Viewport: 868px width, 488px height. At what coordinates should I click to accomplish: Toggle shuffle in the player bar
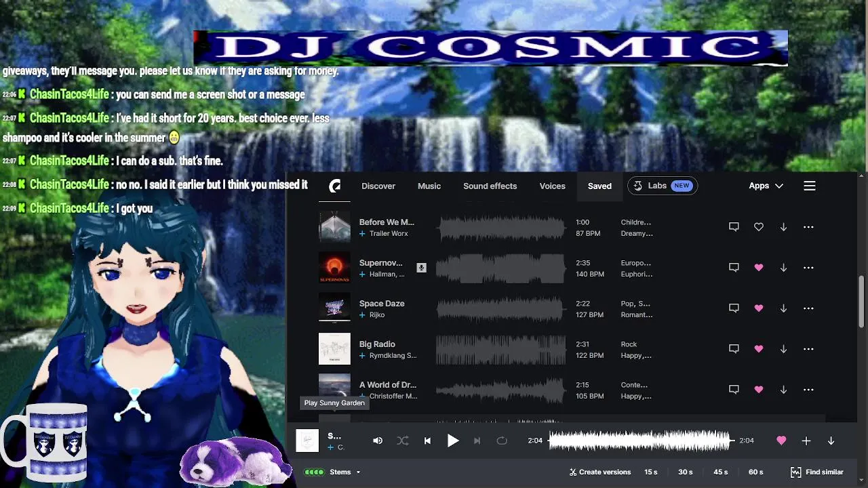tap(403, 441)
